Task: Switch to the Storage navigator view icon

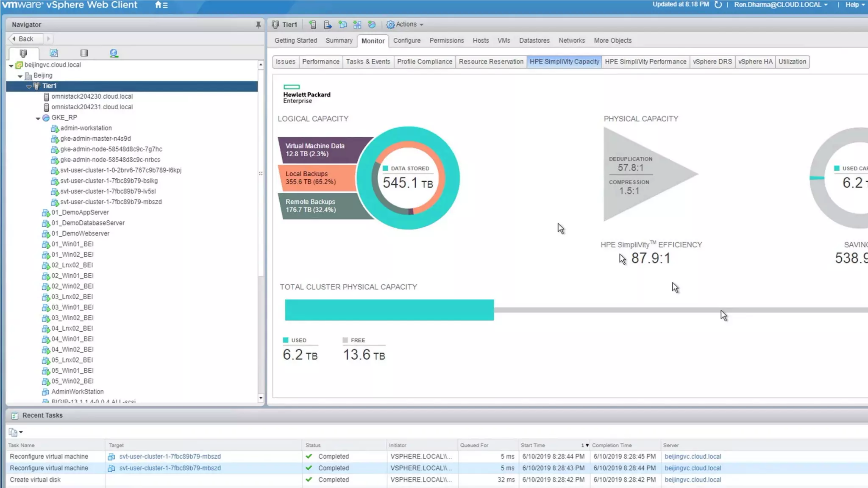Action: (x=84, y=53)
